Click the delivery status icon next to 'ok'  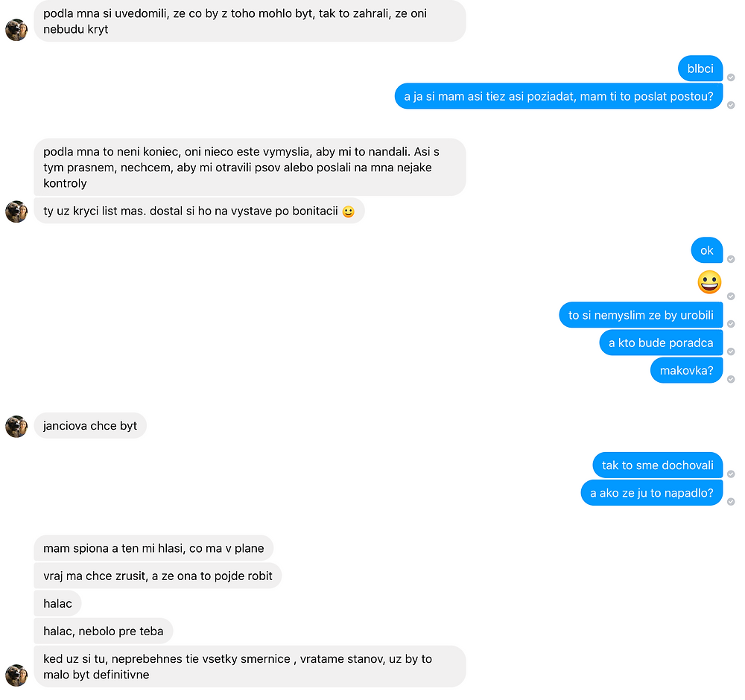tap(731, 259)
